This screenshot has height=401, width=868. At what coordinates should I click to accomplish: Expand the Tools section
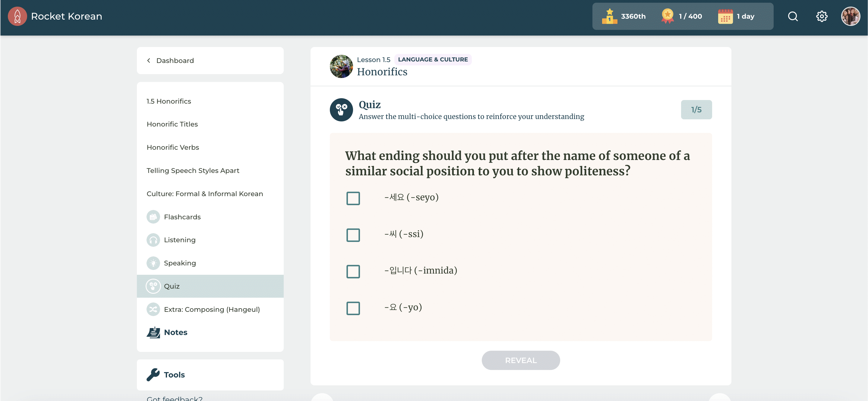[174, 375]
